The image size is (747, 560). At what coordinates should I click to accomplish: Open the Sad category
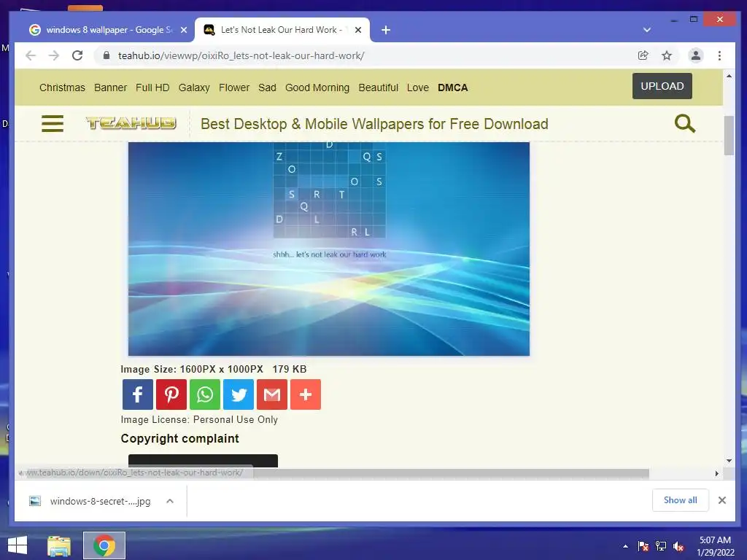tap(267, 87)
